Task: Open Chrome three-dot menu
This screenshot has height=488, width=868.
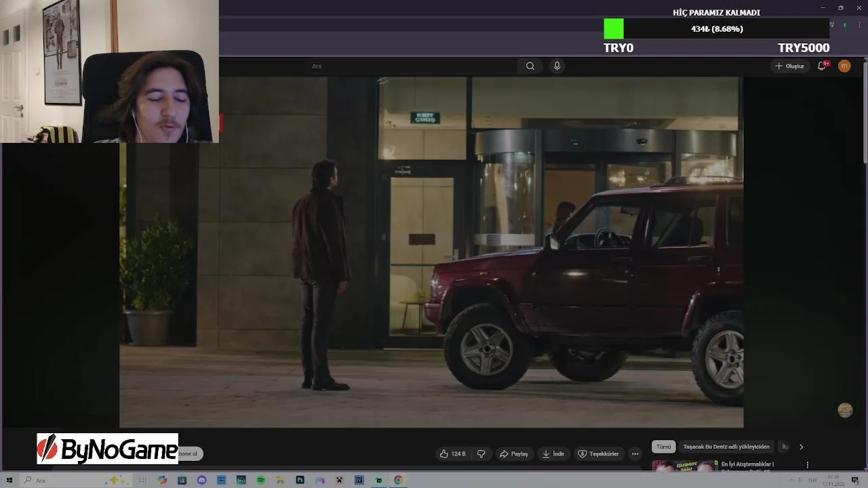Action: tap(859, 25)
